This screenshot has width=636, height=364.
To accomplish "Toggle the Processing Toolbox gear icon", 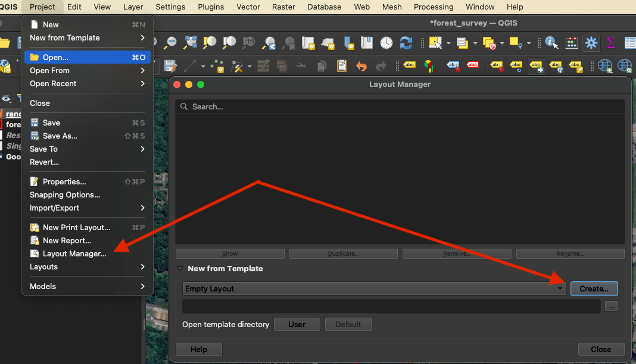I will [x=591, y=42].
